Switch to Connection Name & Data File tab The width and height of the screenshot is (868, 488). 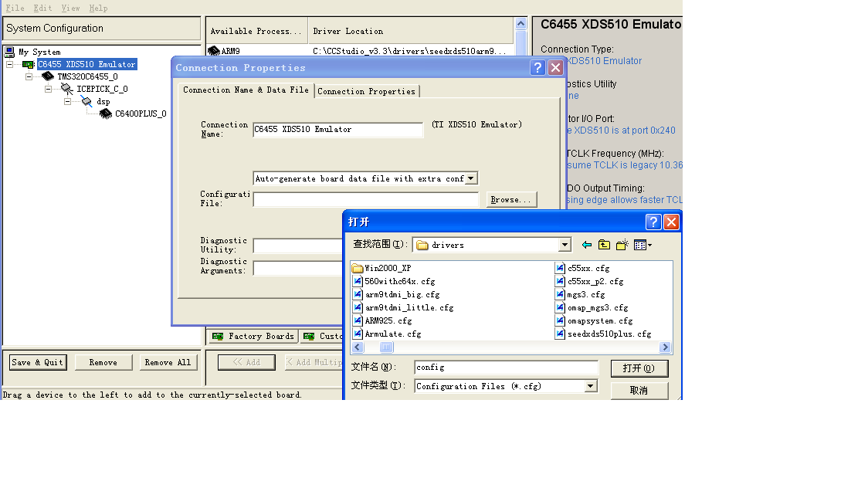tap(246, 90)
